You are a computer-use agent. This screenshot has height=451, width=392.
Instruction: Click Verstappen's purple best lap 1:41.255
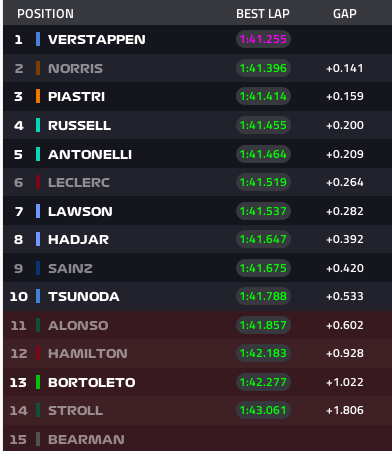pos(263,39)
